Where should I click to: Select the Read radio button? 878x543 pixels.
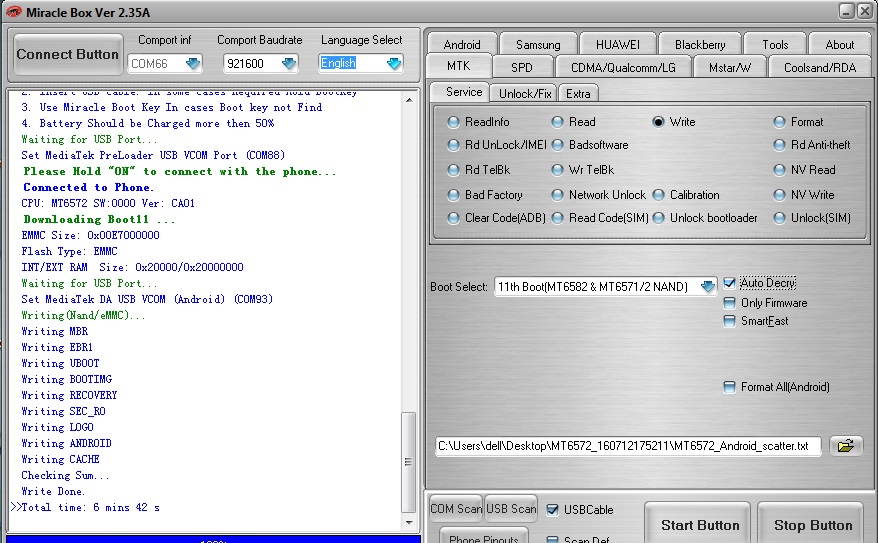(557, 121)
